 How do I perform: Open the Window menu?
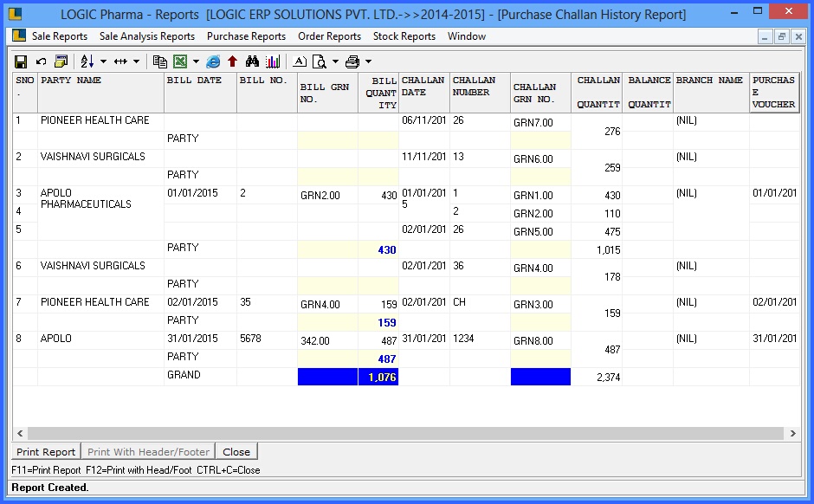click(467, 36)
